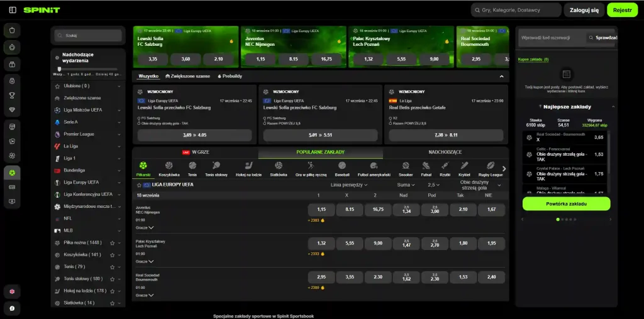
Task: Select the green football sportsbook icon in rail
Action: pyautogui.click(x=13, y=173)
